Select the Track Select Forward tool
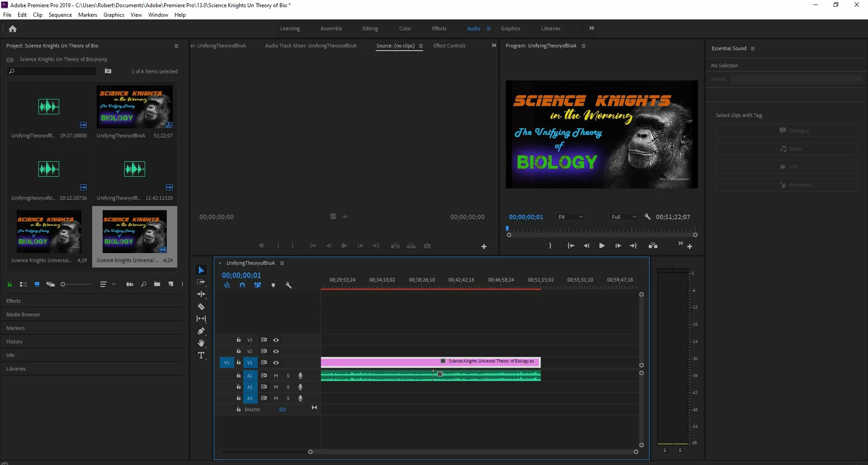 click(201, 282)
